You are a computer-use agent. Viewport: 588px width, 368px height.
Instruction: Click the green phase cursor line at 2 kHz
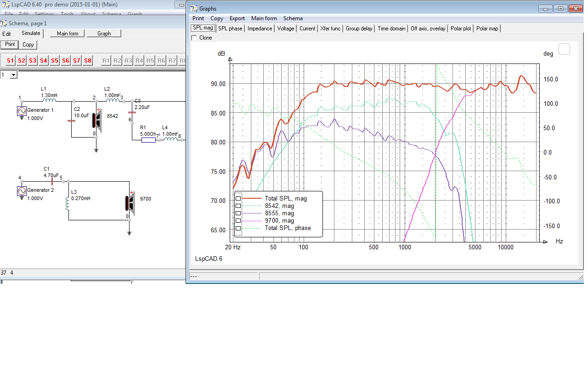[435, 152]
